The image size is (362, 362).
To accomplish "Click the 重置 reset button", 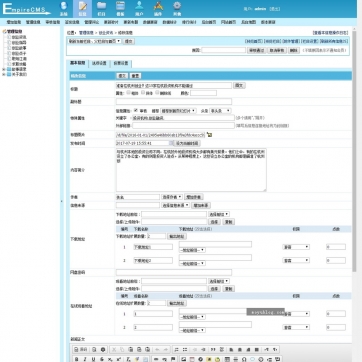I will tap(135, 76).
